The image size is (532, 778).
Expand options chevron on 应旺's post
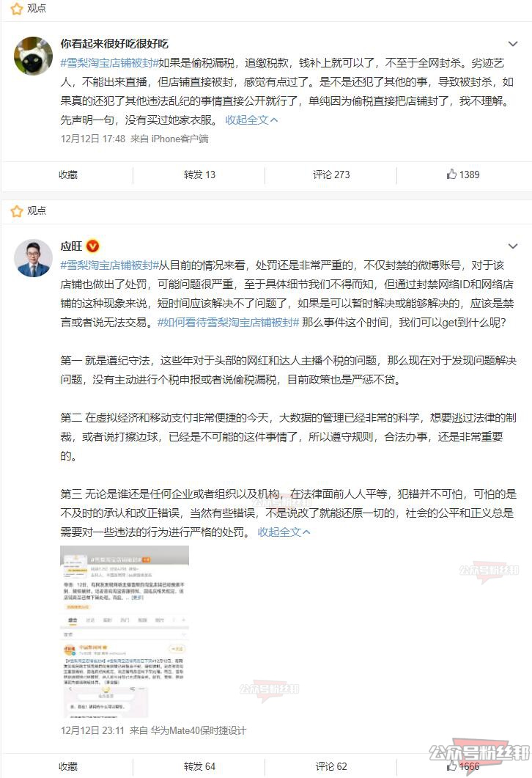pyautogui.click(x=513, y=246)
